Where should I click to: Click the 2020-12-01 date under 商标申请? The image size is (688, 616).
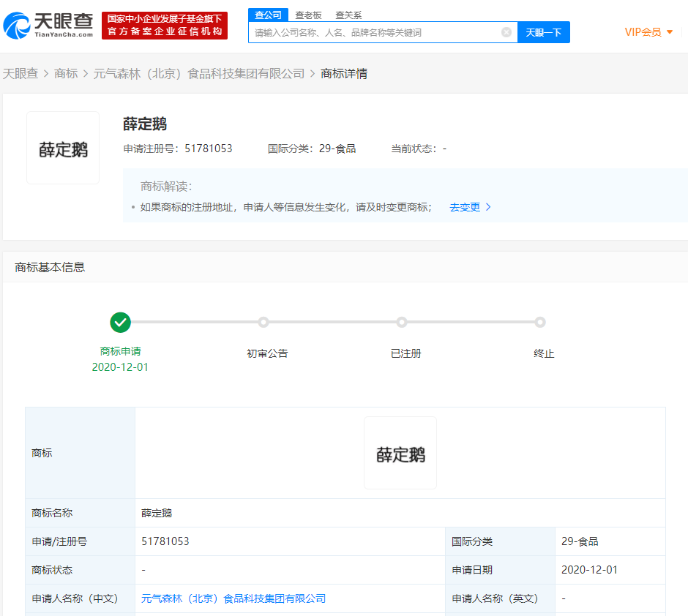tap(120, 367)
